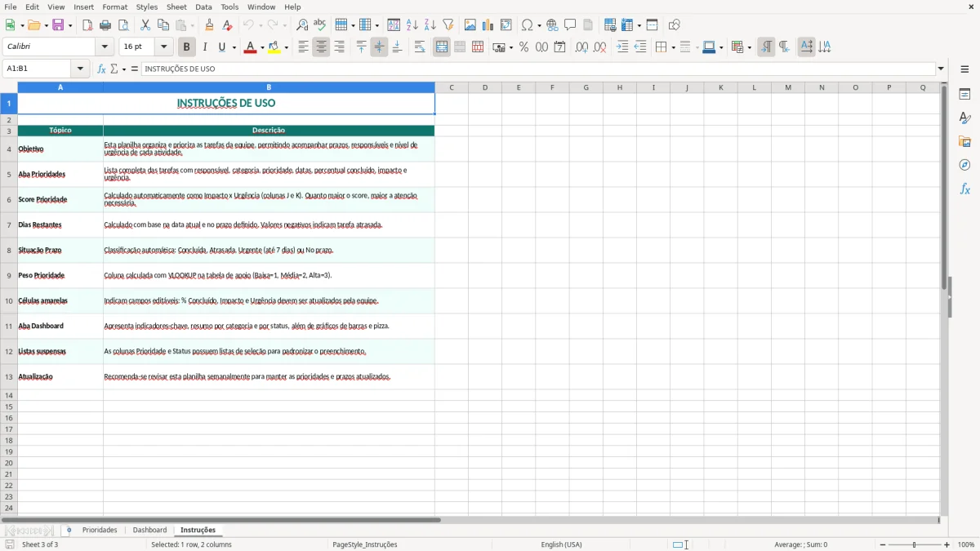Toggle Underline formatting button
The width and height of the screenshot is (980, 551).
[x=221, y=47]
